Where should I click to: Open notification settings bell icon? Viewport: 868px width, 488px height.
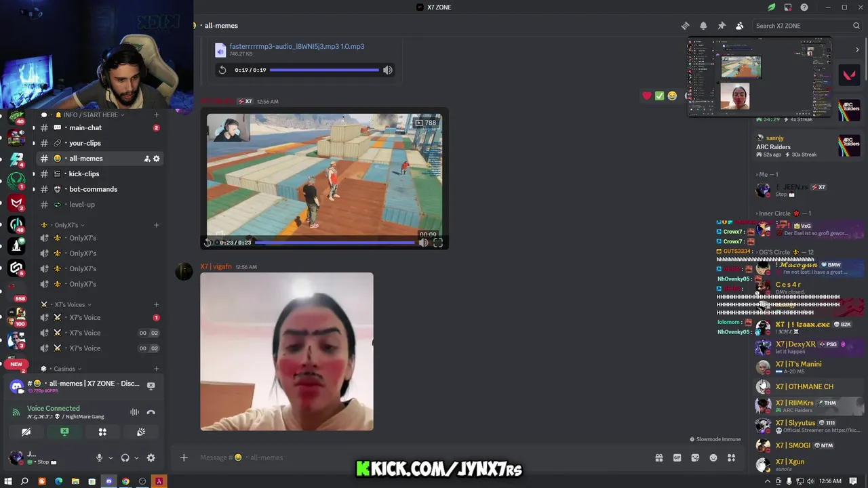pos(703,26)
